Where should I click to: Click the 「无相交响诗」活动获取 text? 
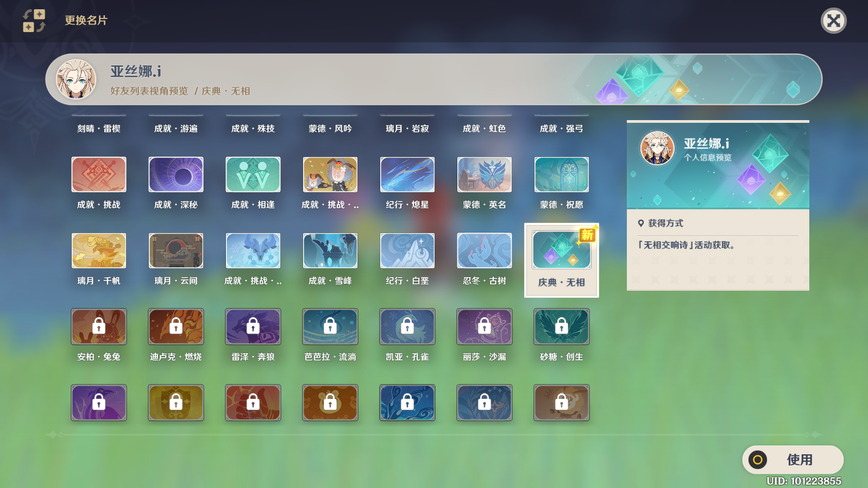687,245
